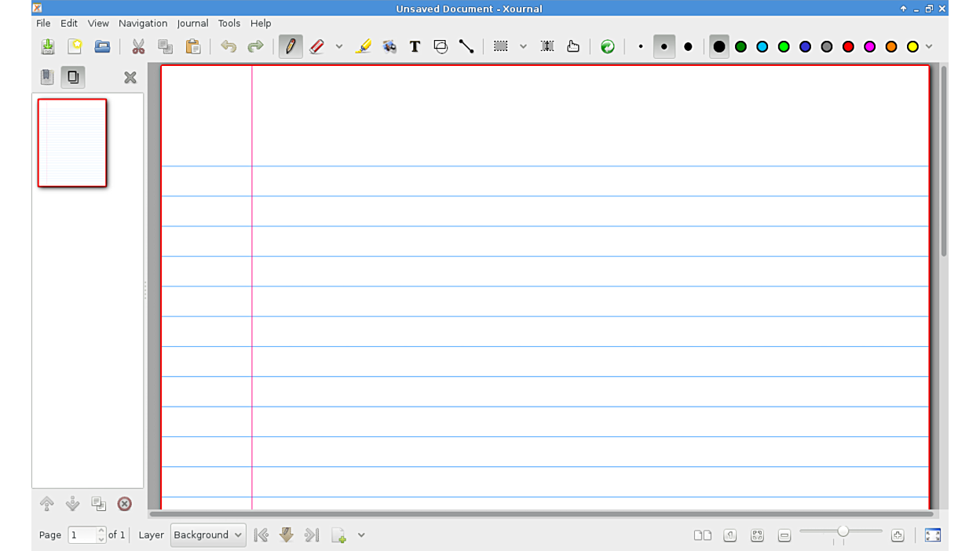Viewport: 980px width, 551px height.
Task: Toggle fullscreen mode button
Action: [932, 535]
